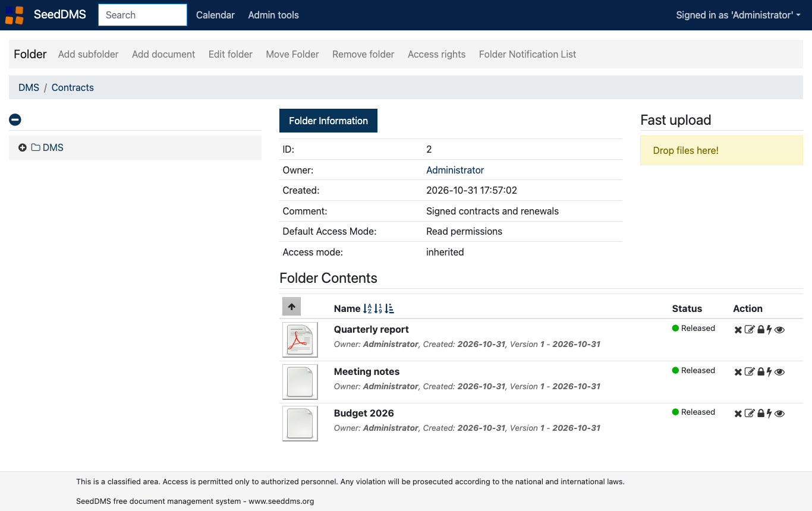This screenshot has width=812, height=511.
Task: Click the eye icon for Budget 2026
Action: [780, 414]
